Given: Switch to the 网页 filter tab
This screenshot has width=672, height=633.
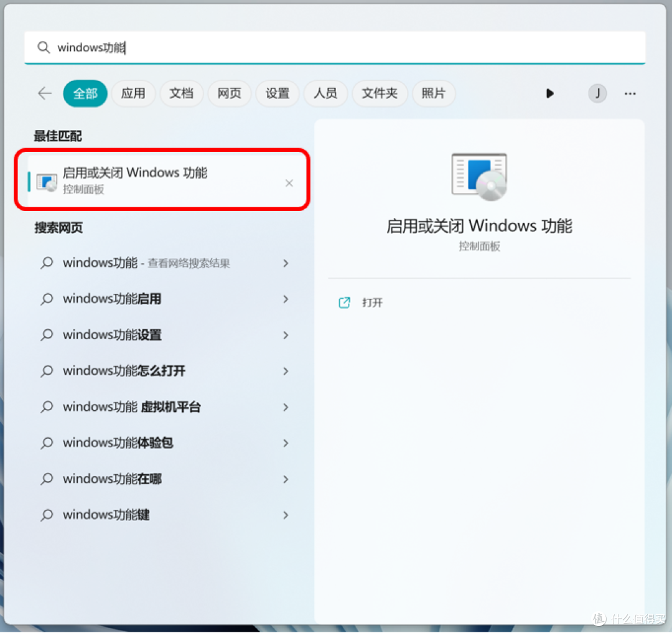Looking at the screenshot, I should tap(229, 93).
